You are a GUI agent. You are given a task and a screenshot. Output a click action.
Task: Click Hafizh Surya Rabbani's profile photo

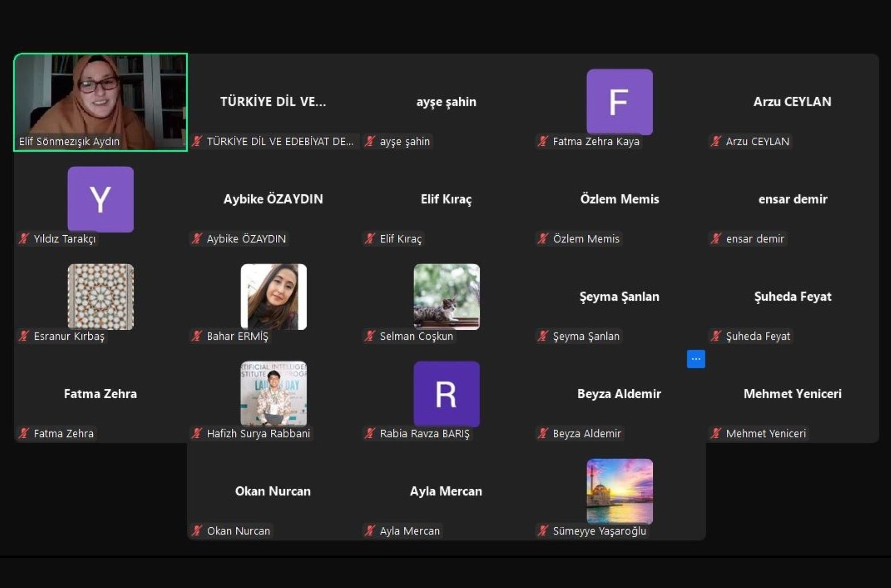pyautogui.click(x=274, y=394)
